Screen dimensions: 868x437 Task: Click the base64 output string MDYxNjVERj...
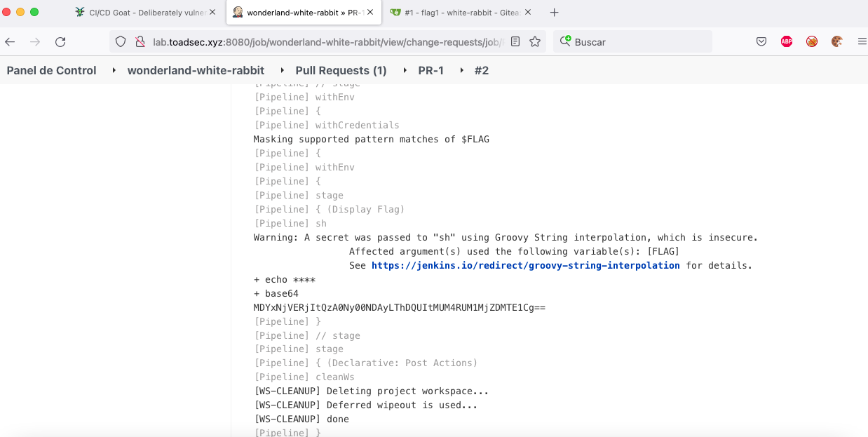(x=400, y=307)
